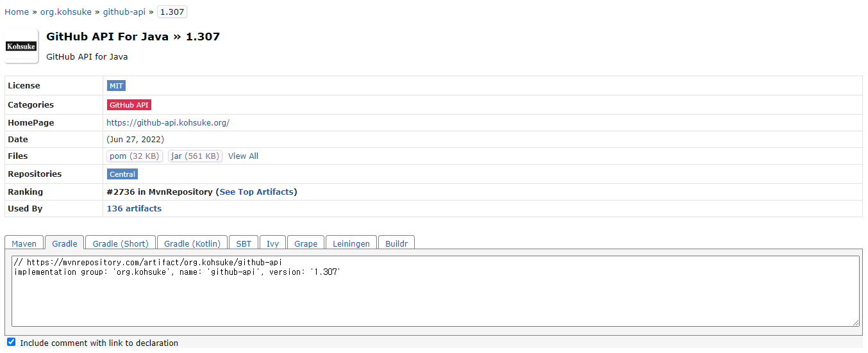Open See Top Artifacts link

(256, 192)
